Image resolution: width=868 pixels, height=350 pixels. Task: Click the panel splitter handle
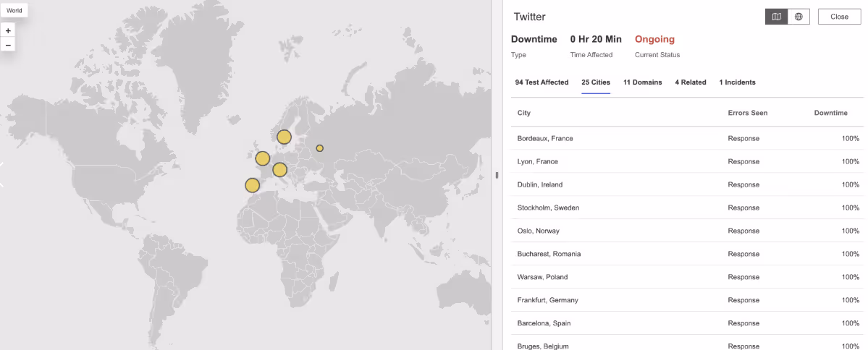[x=497, y=175]
